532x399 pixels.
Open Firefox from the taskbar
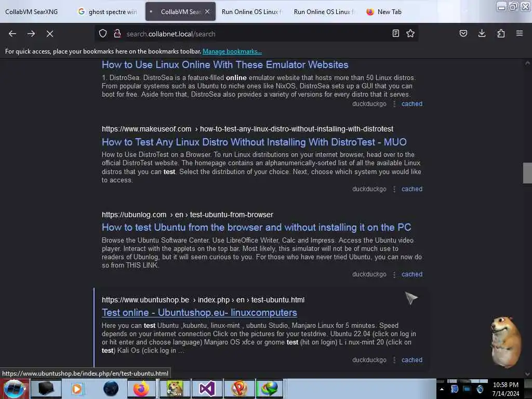tap(141, 389)
